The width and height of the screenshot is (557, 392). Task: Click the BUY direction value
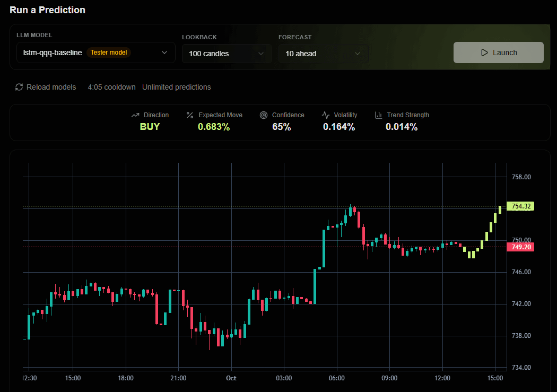150,127
